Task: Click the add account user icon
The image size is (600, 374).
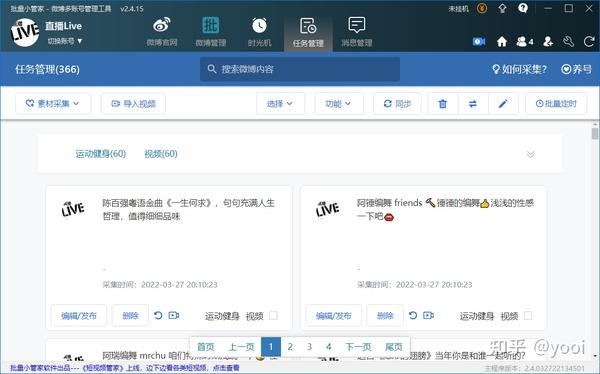Action: pyautogui.click(x=548, y=41)
